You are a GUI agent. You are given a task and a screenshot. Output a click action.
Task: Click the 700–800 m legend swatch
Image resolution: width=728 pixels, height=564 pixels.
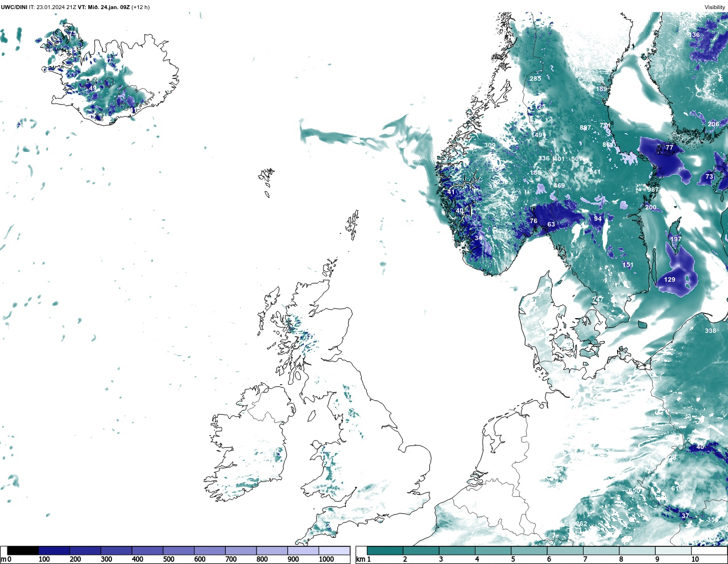[241, 551]
